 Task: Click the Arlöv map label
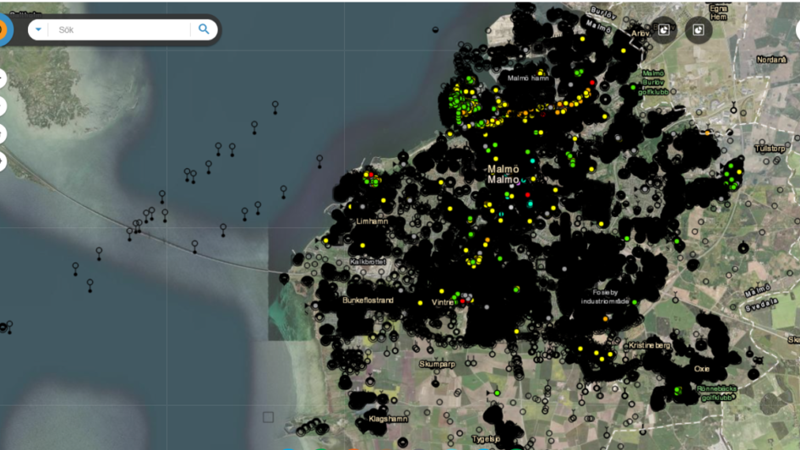(x=640, y=33)
